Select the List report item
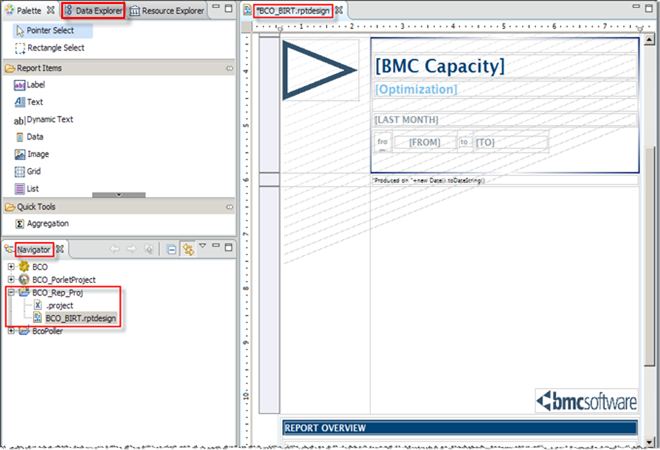The image size is (660, 450). 27,189
